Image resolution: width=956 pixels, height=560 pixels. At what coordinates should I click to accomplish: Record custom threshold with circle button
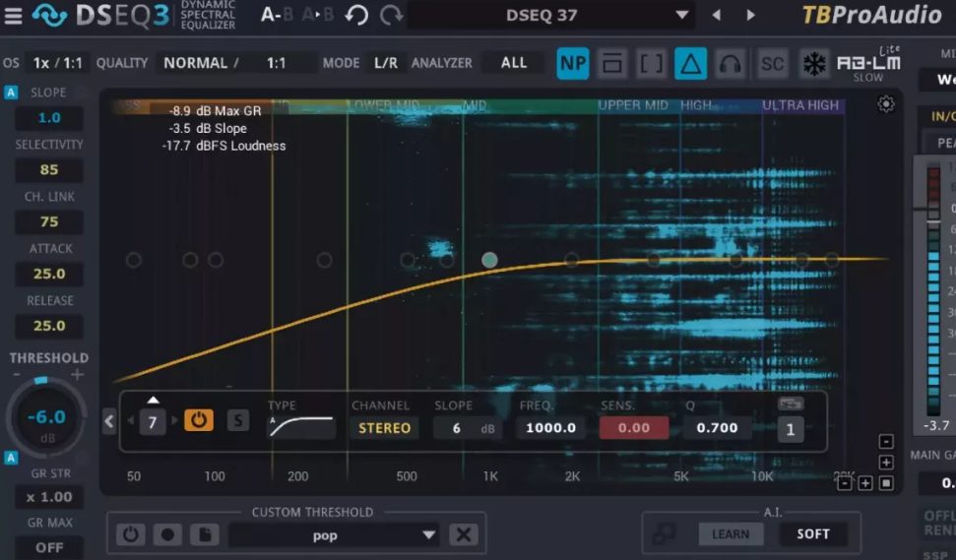(x=167, y=534)
